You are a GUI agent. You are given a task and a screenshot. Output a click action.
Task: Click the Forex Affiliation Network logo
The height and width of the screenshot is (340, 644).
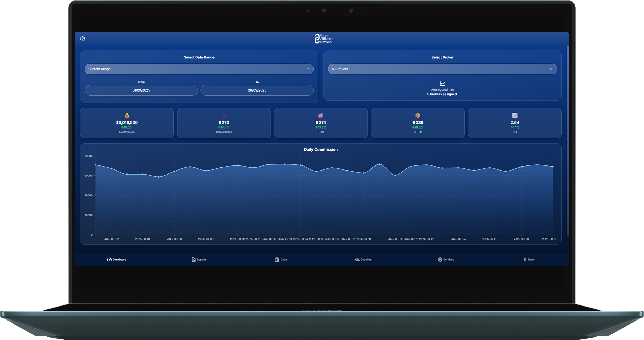323,39
